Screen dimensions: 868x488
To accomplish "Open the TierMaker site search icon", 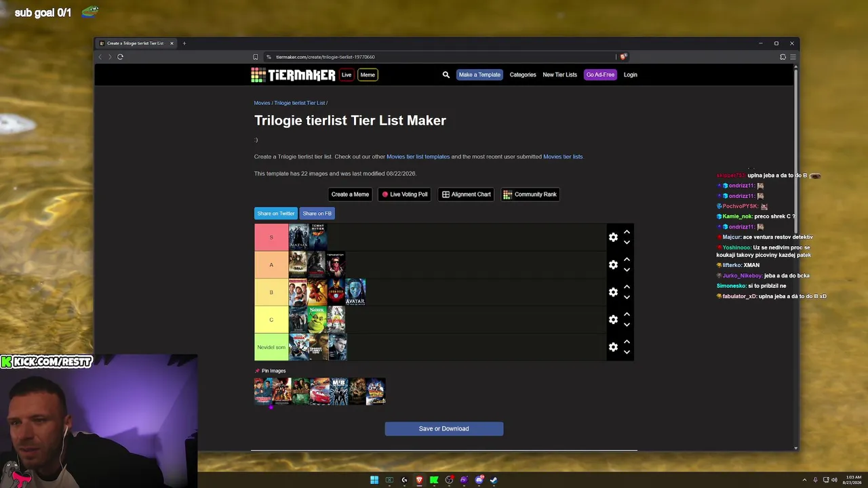I will 446,75.
